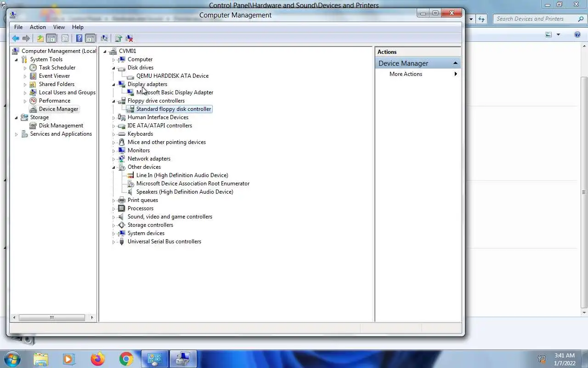Viewport: 588px width, 368px height.
Task: Click the help icon in Devices and Printers
Action: point(577,34)
